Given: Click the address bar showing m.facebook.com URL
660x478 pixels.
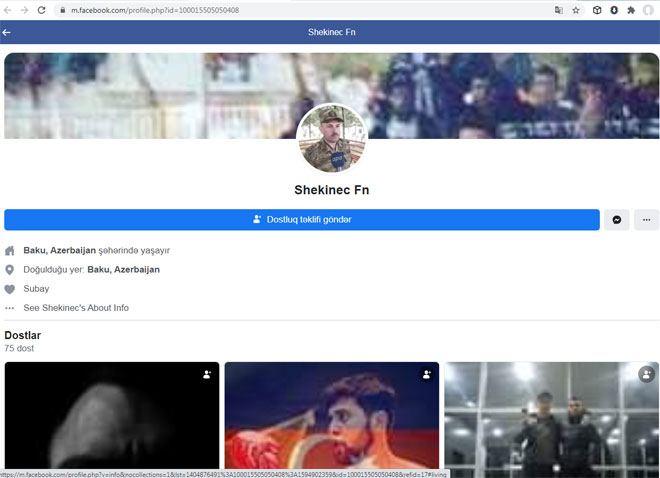Looking at the screenshot, I should tap(300, 10).
